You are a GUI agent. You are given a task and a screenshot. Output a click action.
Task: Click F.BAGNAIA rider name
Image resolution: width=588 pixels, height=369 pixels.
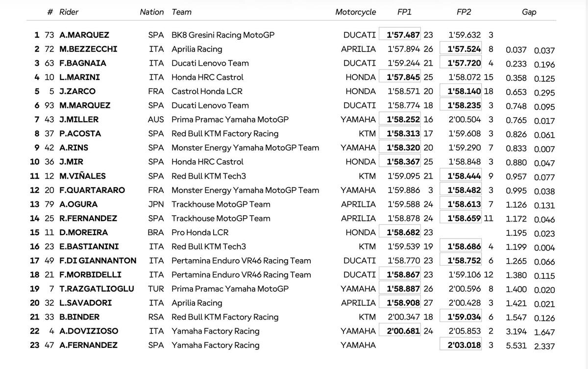point(83,63)
